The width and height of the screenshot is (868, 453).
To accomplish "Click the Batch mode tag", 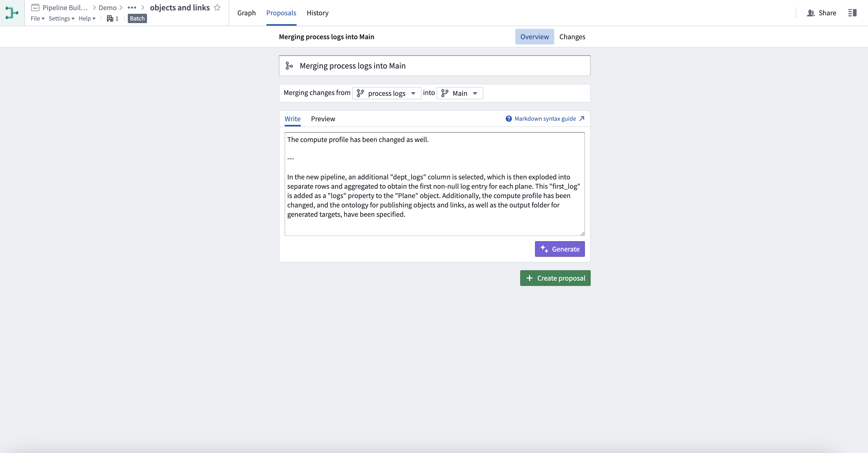I will 137,18.
